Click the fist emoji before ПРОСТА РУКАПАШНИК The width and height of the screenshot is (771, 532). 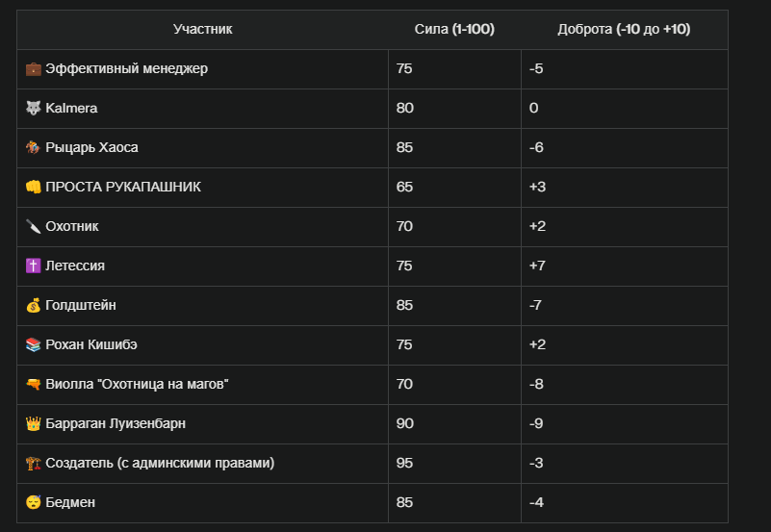(x=34, y=187)
